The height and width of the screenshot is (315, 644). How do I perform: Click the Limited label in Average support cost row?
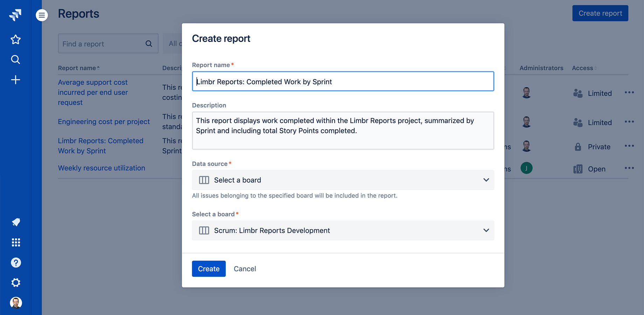tap(600, 93)
